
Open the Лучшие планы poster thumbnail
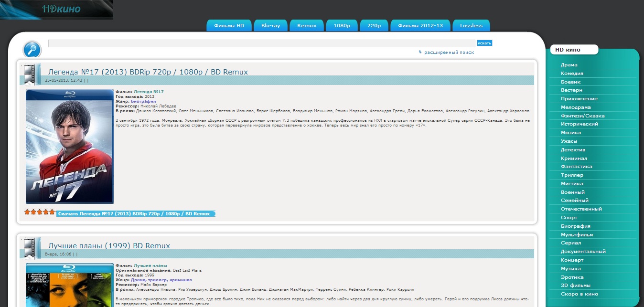70,285
